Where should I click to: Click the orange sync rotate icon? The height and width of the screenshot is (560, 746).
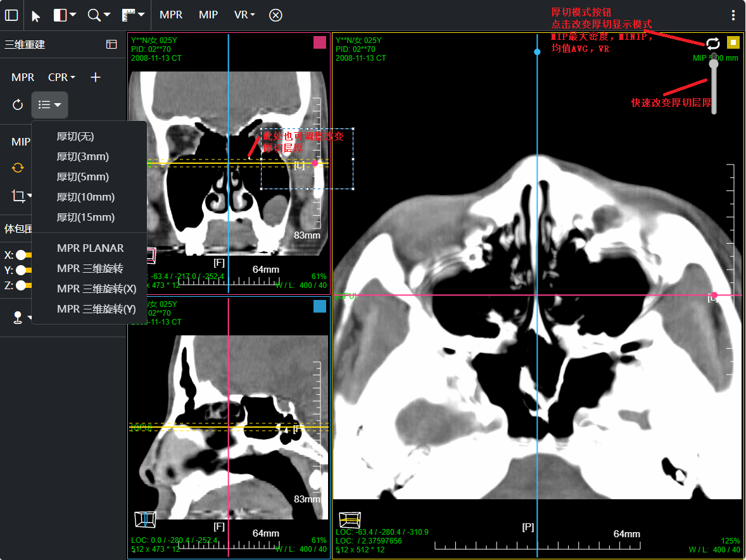click(18, 168)
